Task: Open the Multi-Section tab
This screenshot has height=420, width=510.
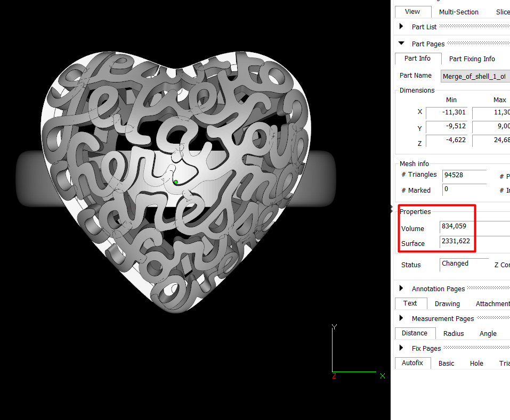Action: pos(458,12)
